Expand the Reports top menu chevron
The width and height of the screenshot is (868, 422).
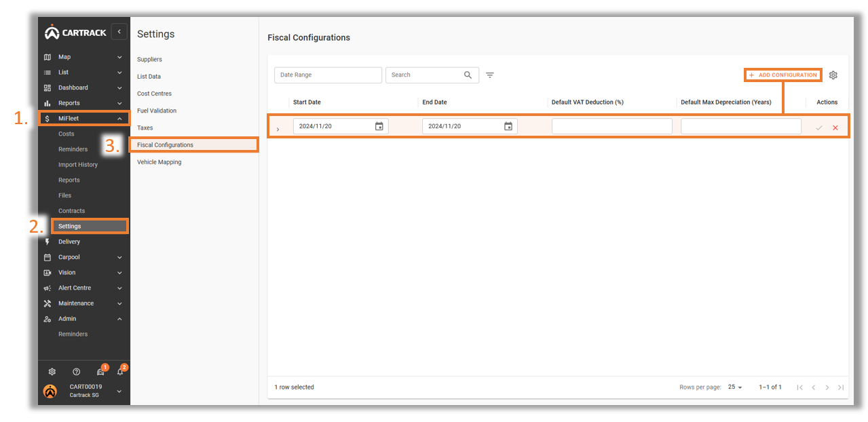coord(119,103)
